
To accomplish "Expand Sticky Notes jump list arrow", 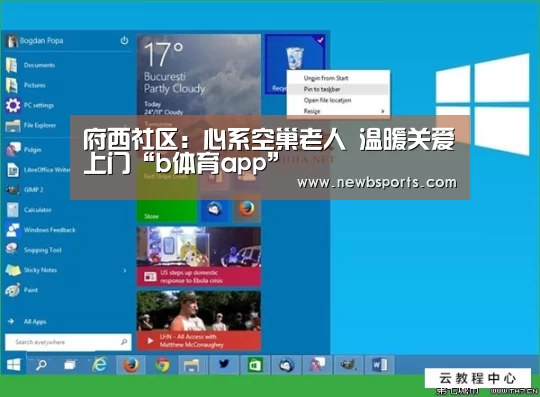I will (125, 271).
